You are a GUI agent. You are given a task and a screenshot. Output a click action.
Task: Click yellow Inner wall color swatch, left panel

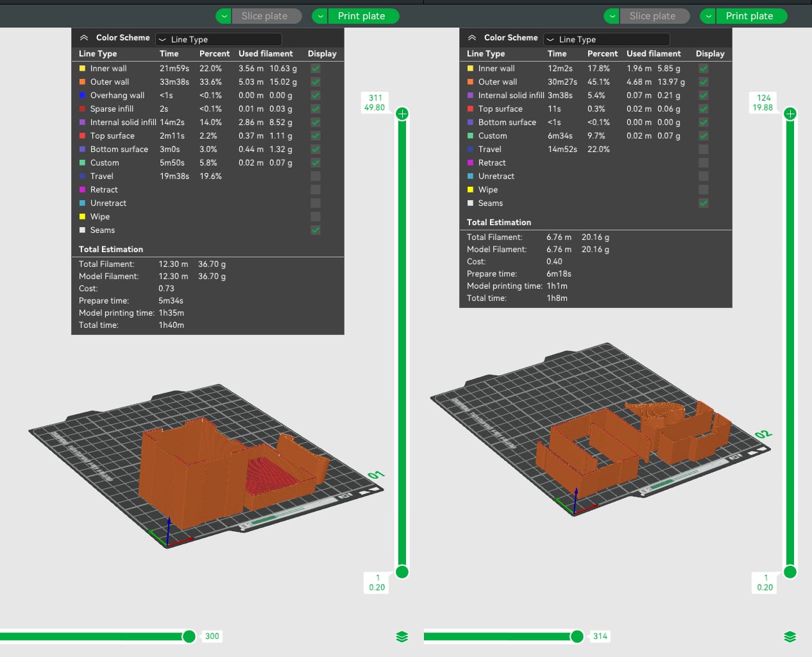pos(82,69)
